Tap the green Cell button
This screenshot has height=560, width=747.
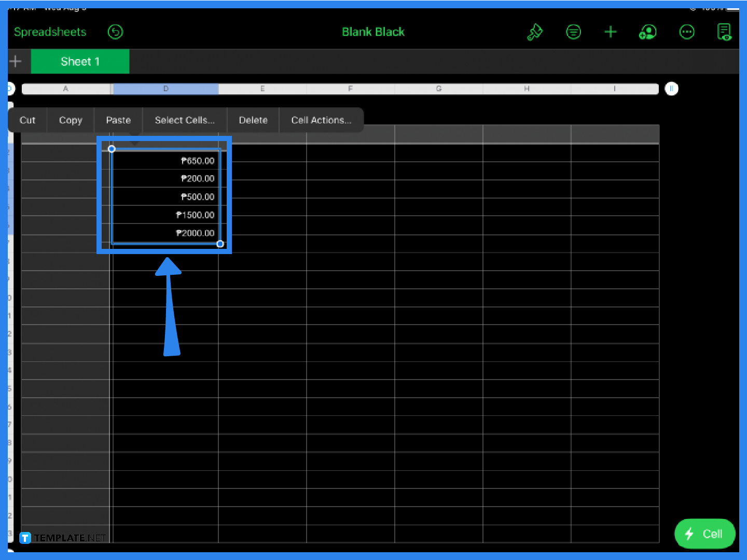[704, 534]
